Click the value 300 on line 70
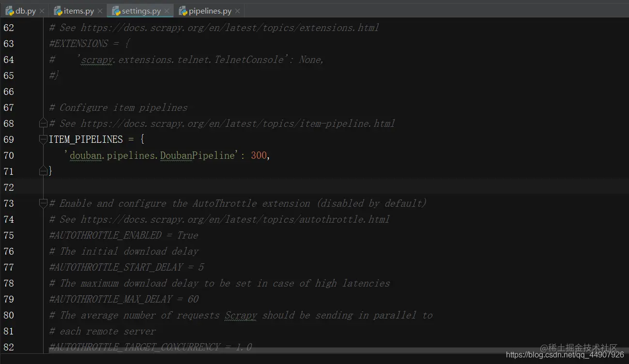Viewport: 629px width, 364px height. pyautogui.click(x=259, y=155)
